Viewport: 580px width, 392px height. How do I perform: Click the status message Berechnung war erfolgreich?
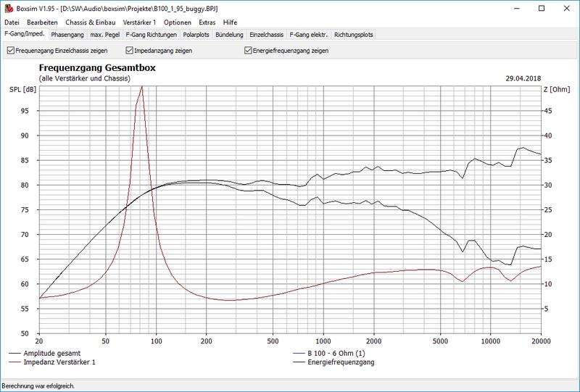tap(38, 386)
